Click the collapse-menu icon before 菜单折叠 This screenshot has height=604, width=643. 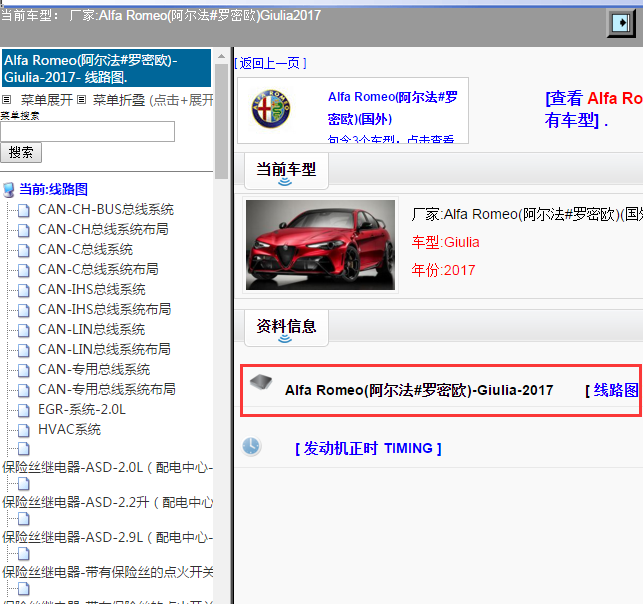82,99
